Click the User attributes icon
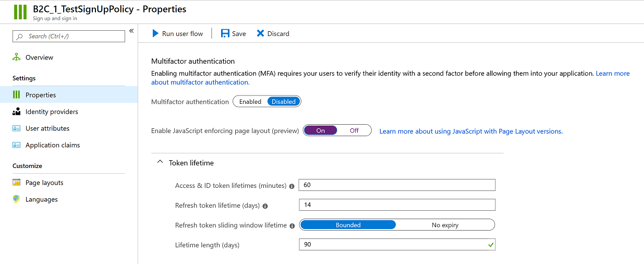Screen dimensions: 644x264 16,128
